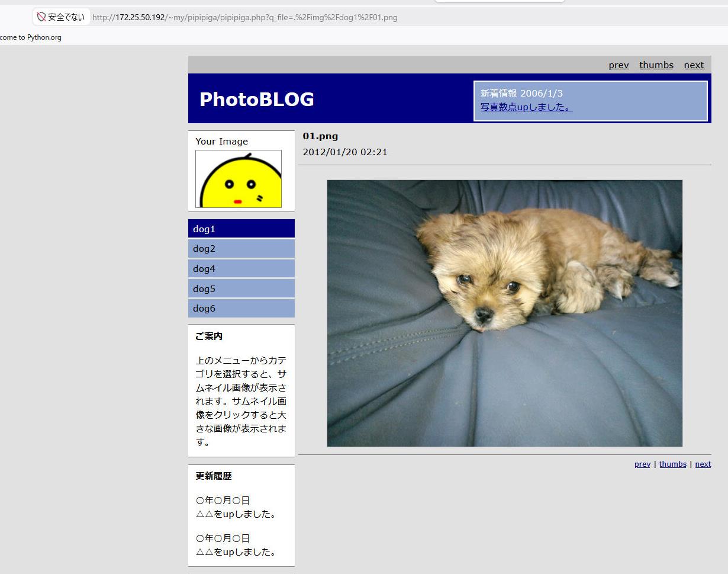Image resolution: width=728 pixels, height=574 pixels.
Task: Select the dog2 category
Action: click(241, 249)
